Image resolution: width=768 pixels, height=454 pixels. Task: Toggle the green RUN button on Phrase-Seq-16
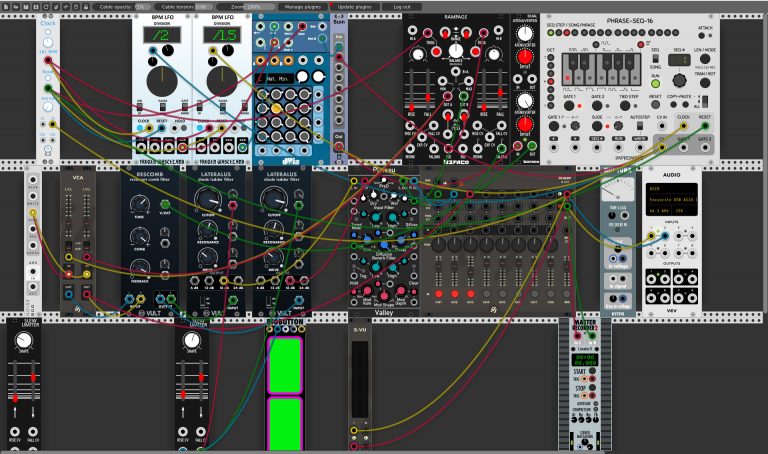(655, 83)
